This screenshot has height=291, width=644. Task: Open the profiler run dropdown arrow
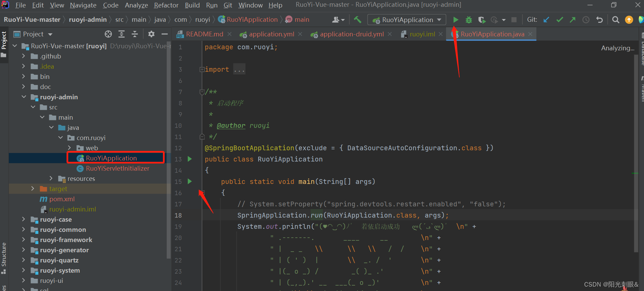tap(504, 20)
